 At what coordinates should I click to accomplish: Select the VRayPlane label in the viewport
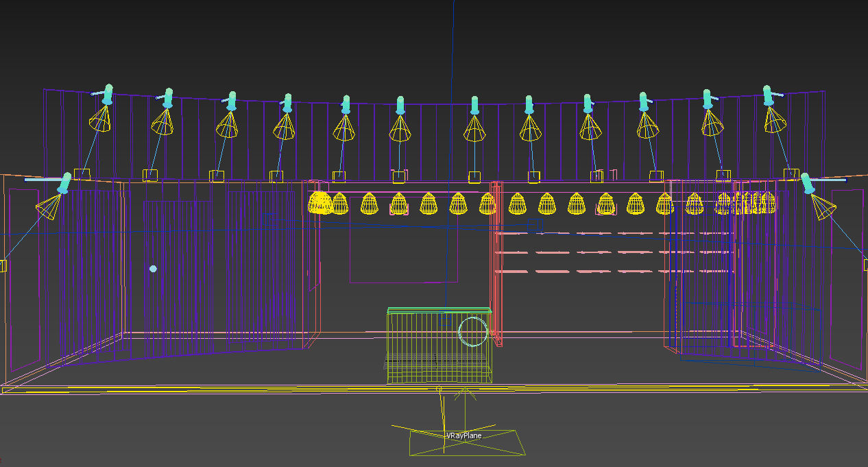[464, 435]
